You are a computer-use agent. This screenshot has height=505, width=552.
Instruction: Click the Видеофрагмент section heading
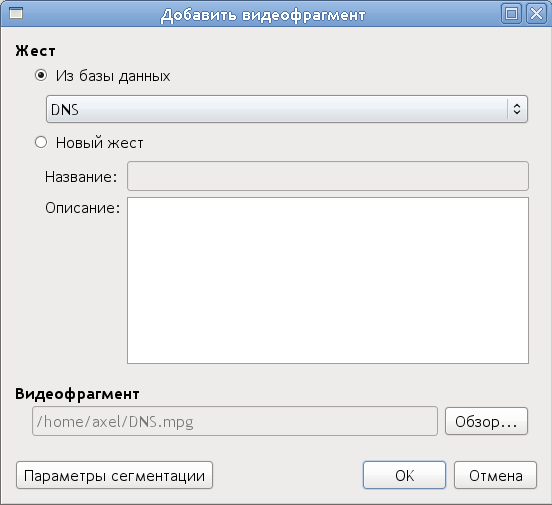pos(77,394)
